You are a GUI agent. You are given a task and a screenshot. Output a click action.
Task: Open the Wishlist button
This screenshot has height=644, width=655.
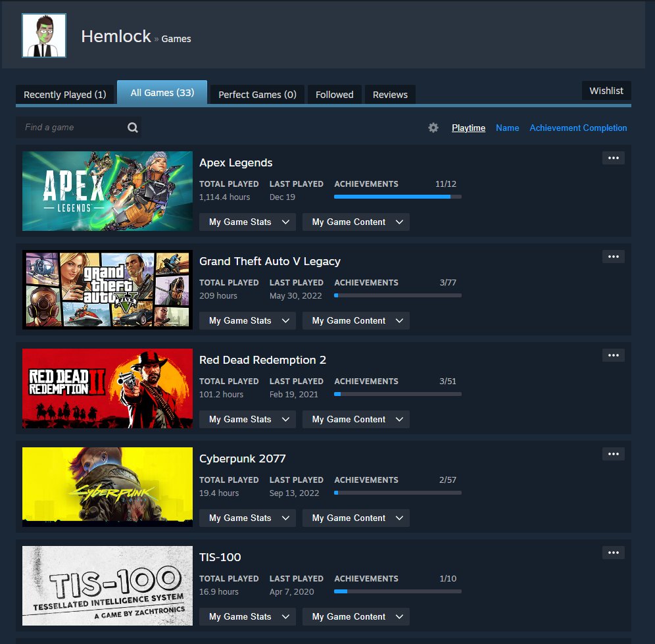[606, 91]
